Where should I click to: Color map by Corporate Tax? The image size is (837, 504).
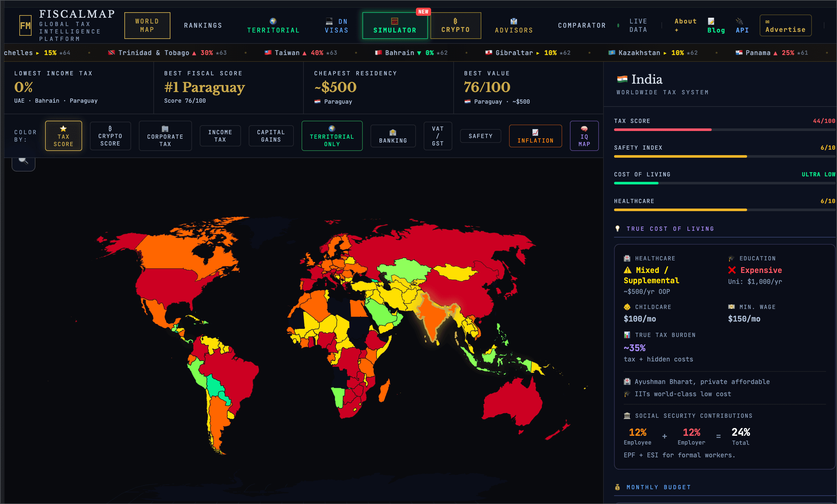165,136
